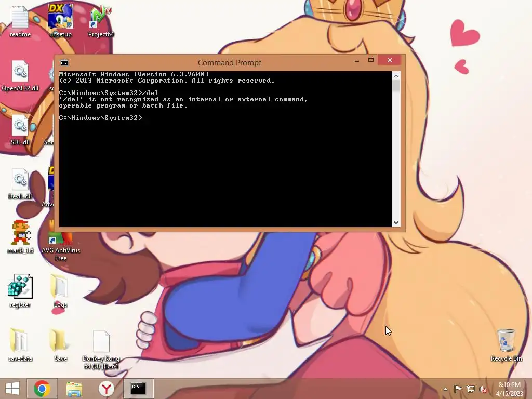The width and height of the screenshot is (532, 399).
Task: Select the Command Prompt taskbar button
Action: pos(138,389)
